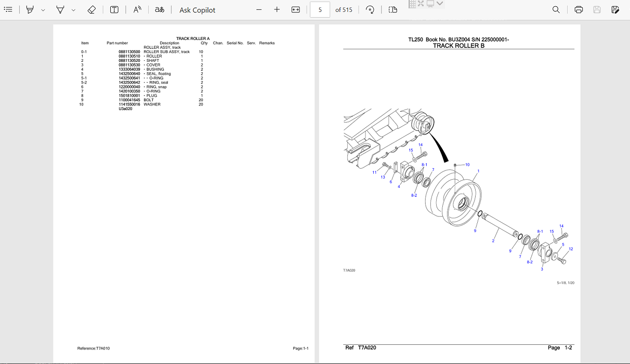This screenshot has height=364, width=630.
Task: Click part number 1141550016
Action: pyautogui.click(x=129, y=104)
